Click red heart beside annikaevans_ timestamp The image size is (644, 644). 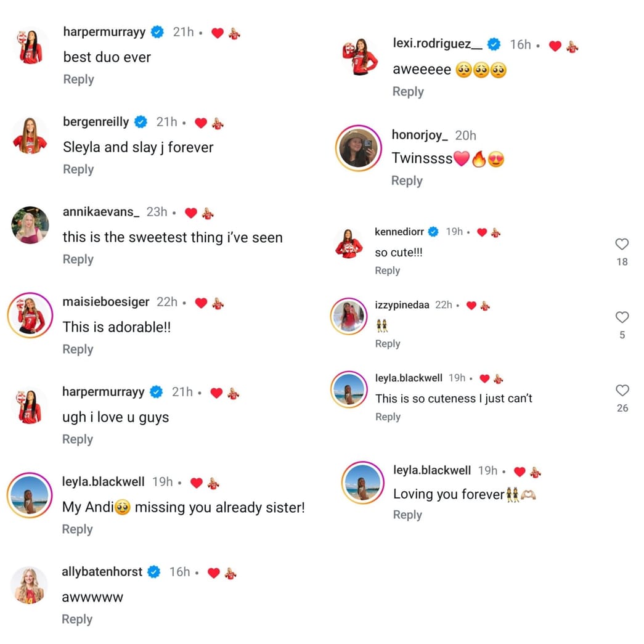tap(191, 213)
